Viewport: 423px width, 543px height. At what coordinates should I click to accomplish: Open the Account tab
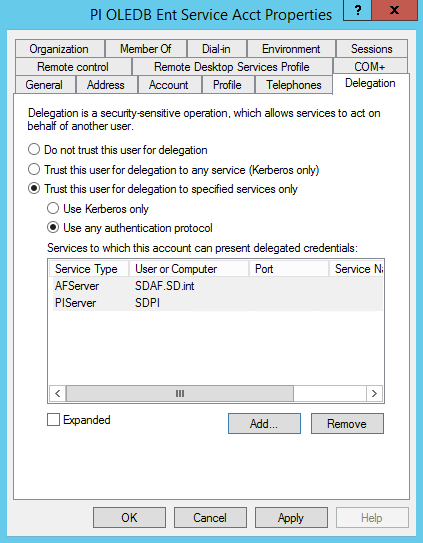click(169, 85)
